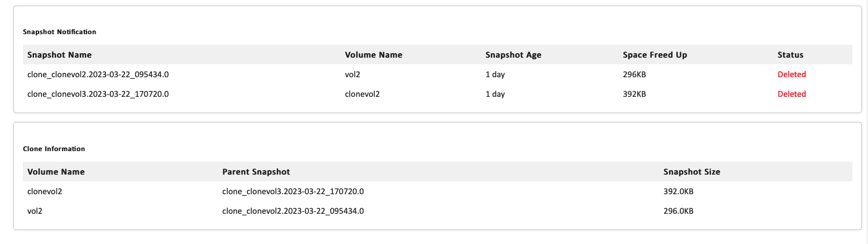
Task: Click Volume Name header in Clone Information table
Action: 56,172
